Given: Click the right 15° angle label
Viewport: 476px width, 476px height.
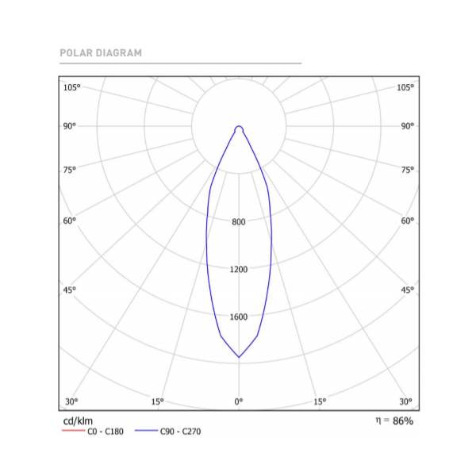Looking at the screenshot, I should (320, 401).
